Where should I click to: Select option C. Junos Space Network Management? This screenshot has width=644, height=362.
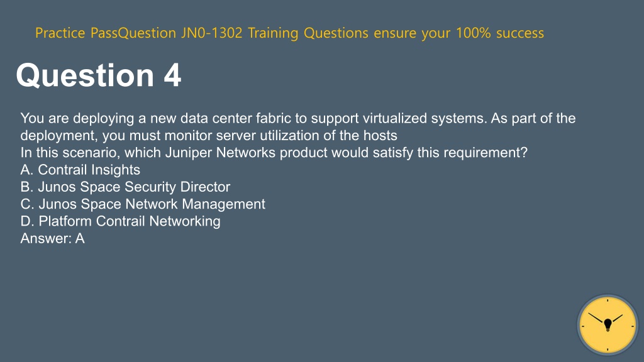pos(143,204)
